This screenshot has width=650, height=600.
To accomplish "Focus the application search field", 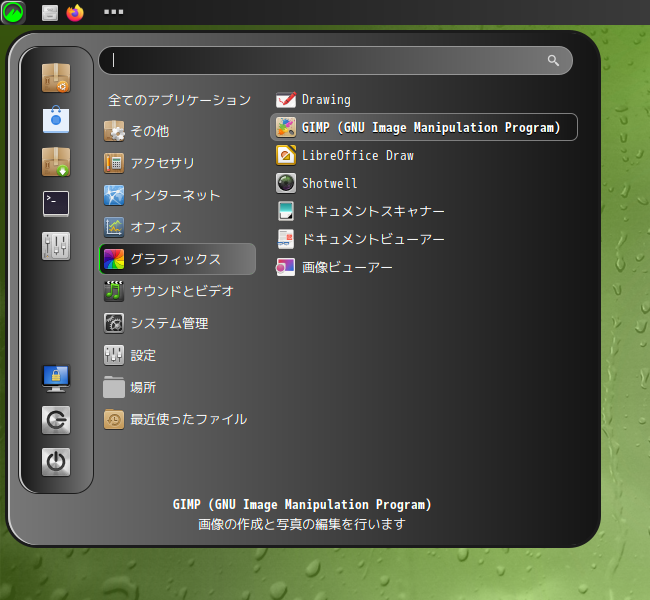I will tap(336, 61).
